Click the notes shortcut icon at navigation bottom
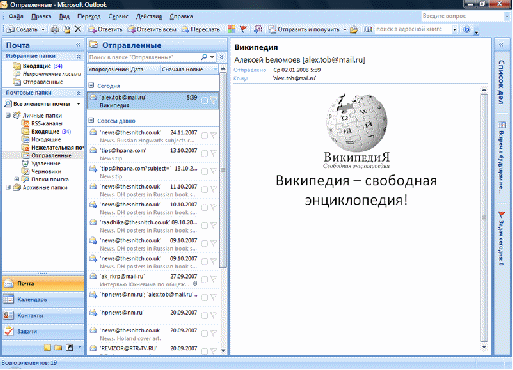 coord(47,348)
